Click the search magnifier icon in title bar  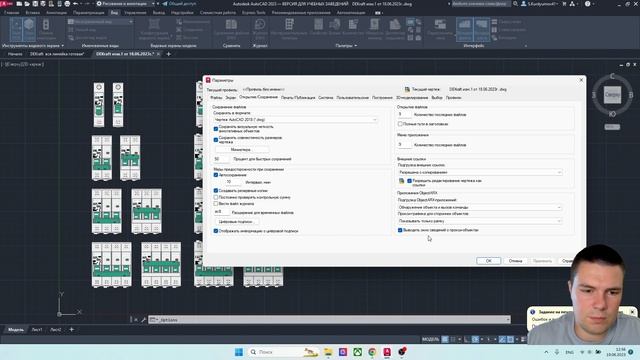click(x=516, y=4)
